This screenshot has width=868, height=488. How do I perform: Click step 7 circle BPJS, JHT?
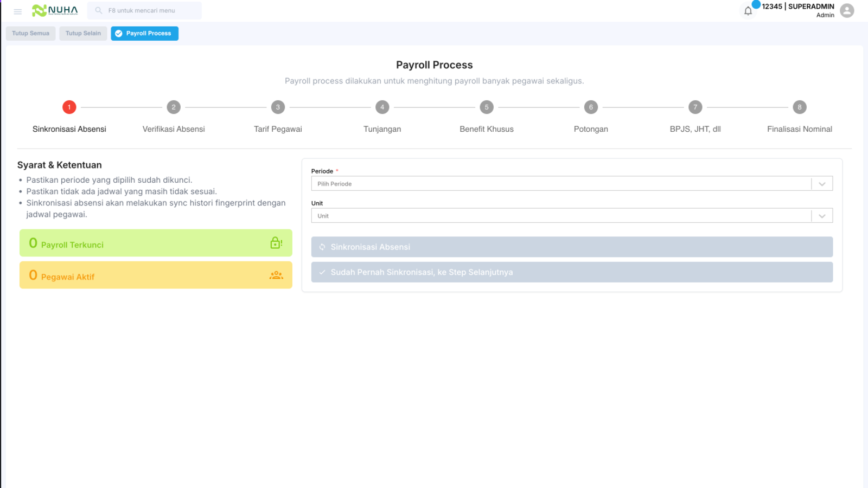[695, 107]
